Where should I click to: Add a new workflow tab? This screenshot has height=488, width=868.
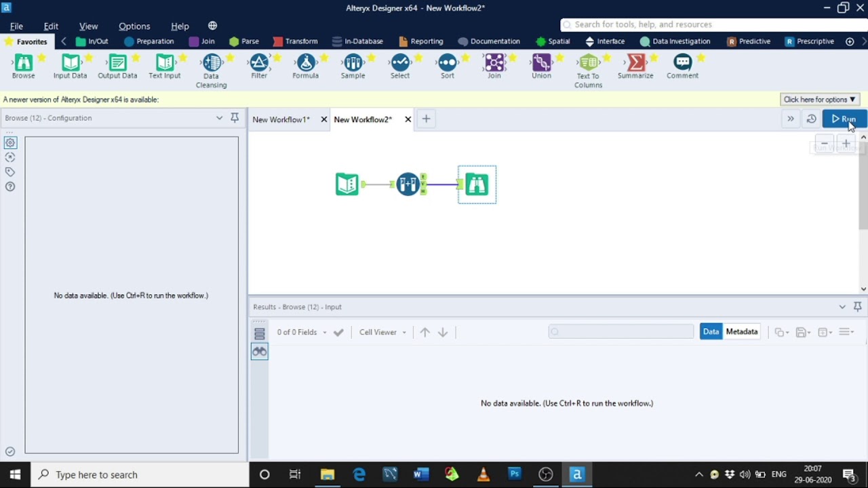point(426,119)
